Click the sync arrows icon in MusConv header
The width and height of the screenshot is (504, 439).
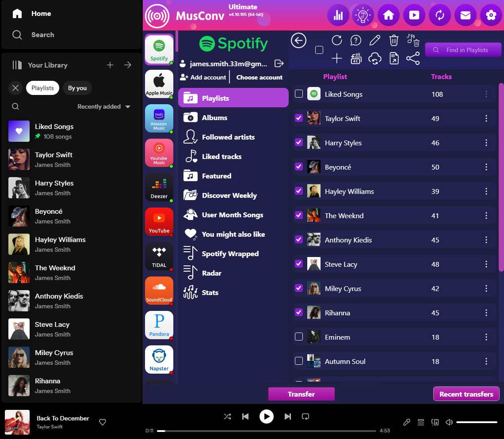pyautogui.click(x=440, y=15)
